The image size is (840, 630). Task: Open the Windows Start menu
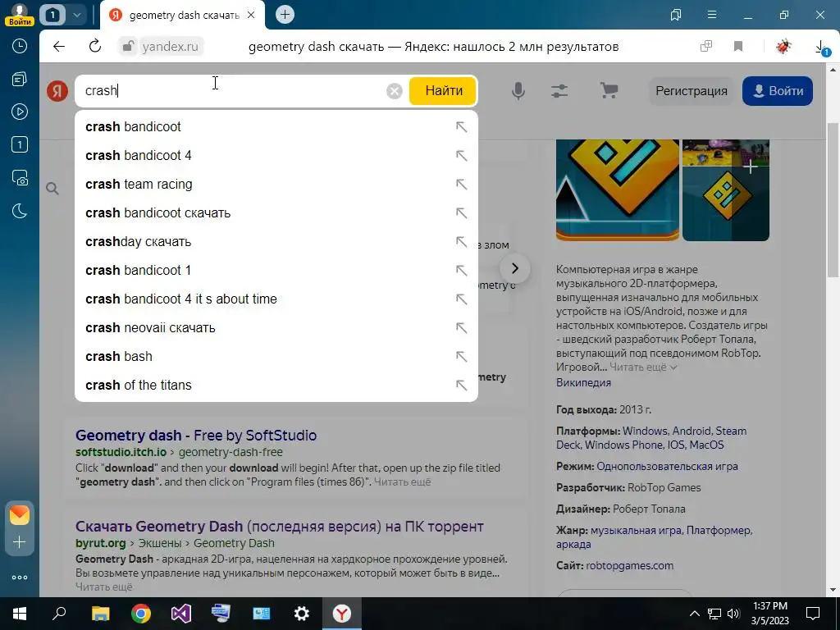coord(20,614)
